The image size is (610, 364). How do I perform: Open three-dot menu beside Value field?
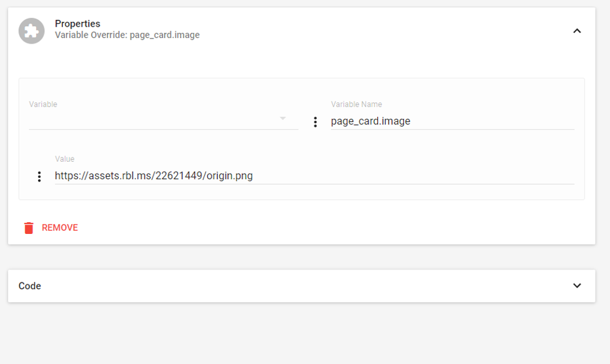pos(39,177)
